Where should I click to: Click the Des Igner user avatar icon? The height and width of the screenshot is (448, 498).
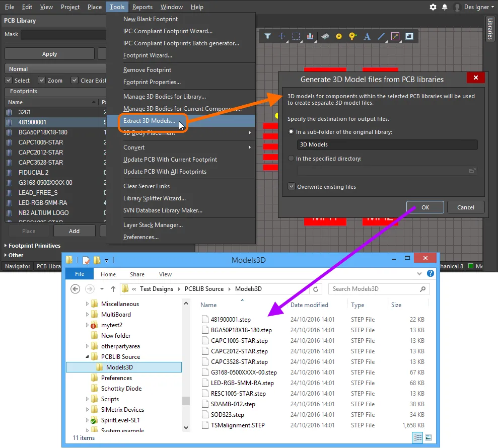pyautogui.click(x=457, y=7)
